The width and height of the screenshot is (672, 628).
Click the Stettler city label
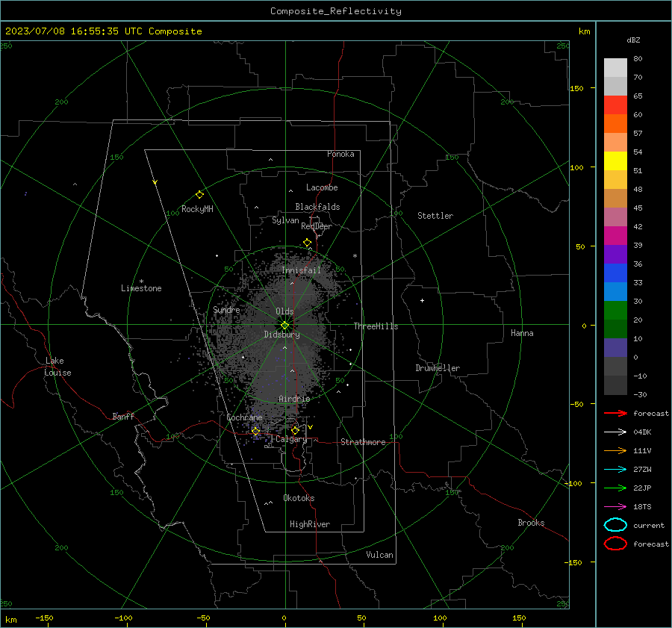(435, 216)
